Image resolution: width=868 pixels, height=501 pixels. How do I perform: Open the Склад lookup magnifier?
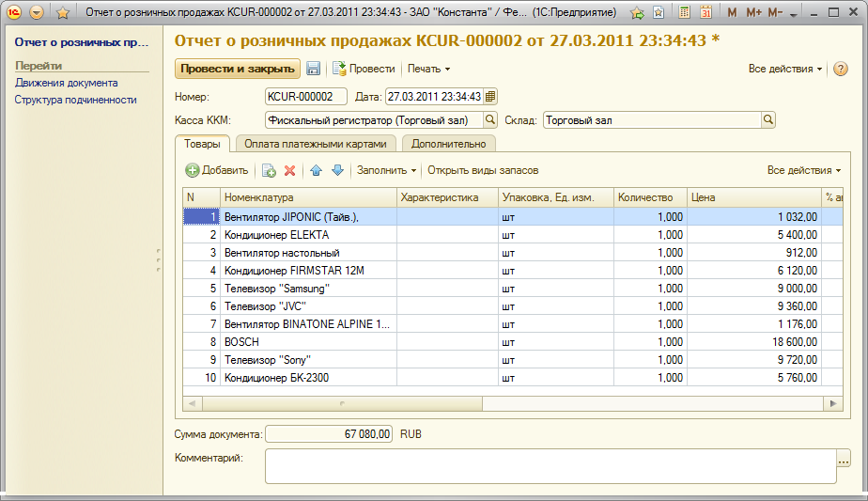coord(768,119)
